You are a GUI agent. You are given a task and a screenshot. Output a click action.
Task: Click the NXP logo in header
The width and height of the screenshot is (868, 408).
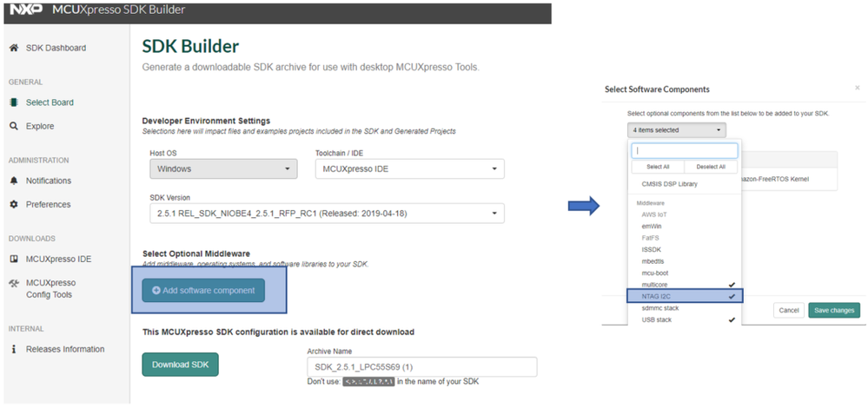tap(28, 10)
